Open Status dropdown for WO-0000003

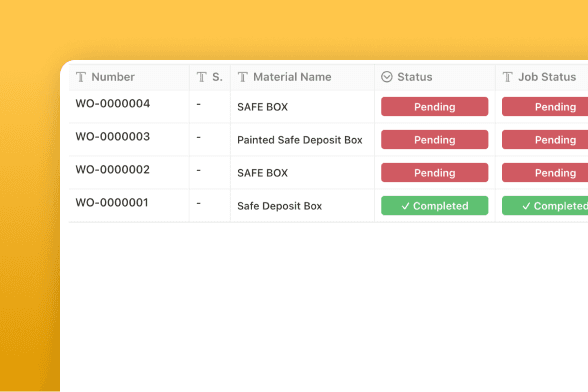click(x=435, y=140)
